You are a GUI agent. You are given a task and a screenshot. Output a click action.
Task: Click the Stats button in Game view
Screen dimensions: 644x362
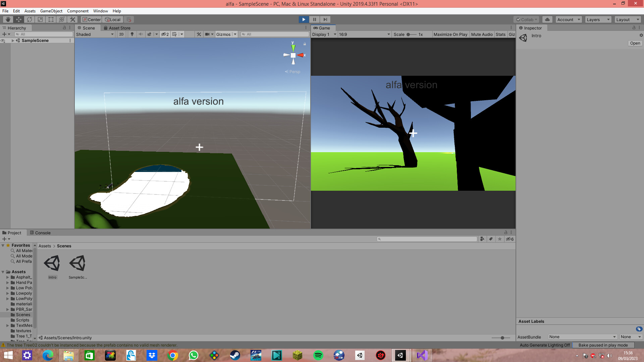tap(500, 34)
